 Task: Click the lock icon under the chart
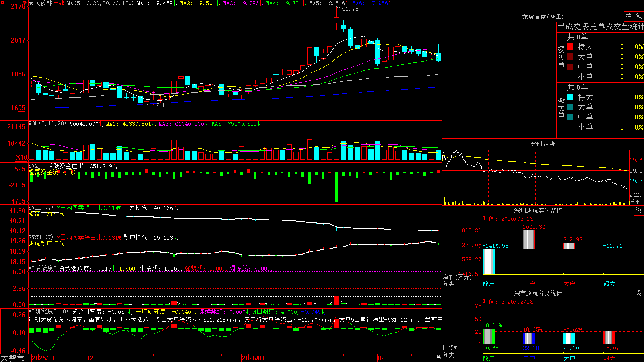(x=438, y=357)
